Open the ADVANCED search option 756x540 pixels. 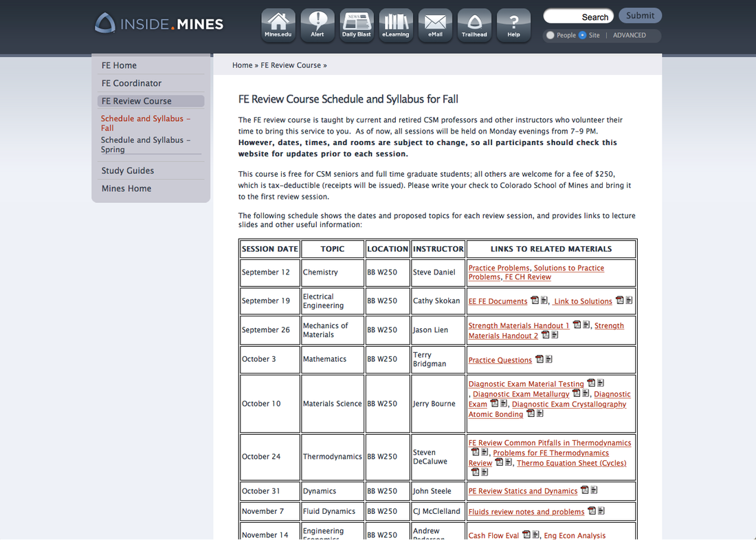tap(629, 35)
